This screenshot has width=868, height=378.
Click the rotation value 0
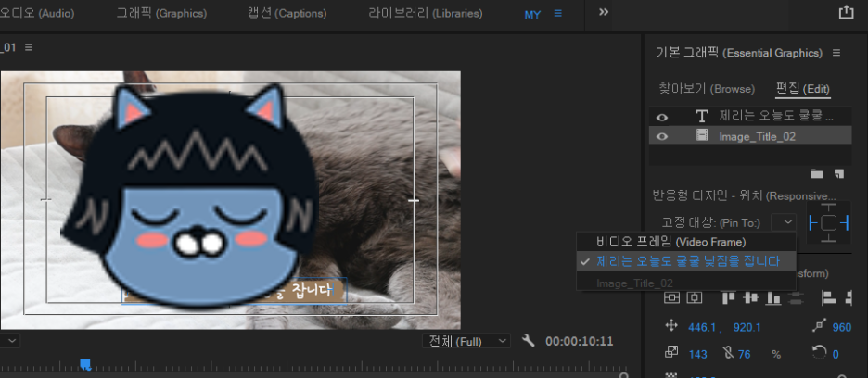point(836,354)
